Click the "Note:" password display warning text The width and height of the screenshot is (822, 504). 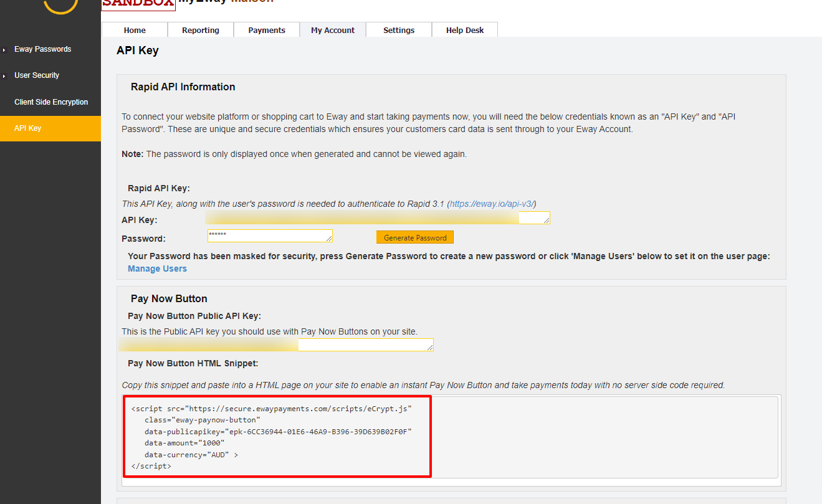tap(294, 154)
